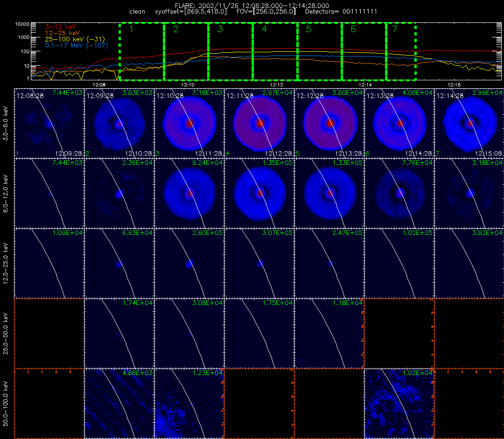Select interval 2 label in the light curve
Image resolution: width=504 pixels, height=439 pixels.
[x=175, y=29]
